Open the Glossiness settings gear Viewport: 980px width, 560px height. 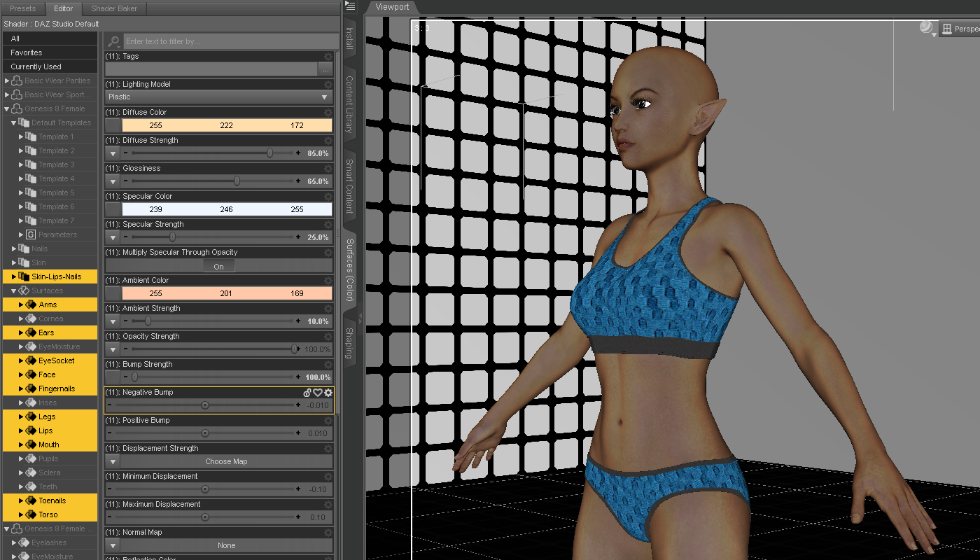pyautogui.click(x=328, y=169)
